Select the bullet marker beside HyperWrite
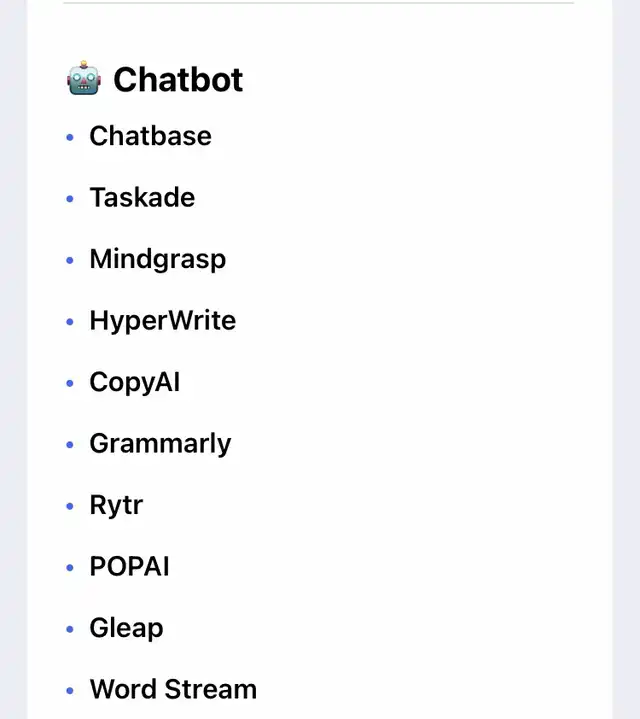This screenshot has width=640, height=719. tap(70, 322)
